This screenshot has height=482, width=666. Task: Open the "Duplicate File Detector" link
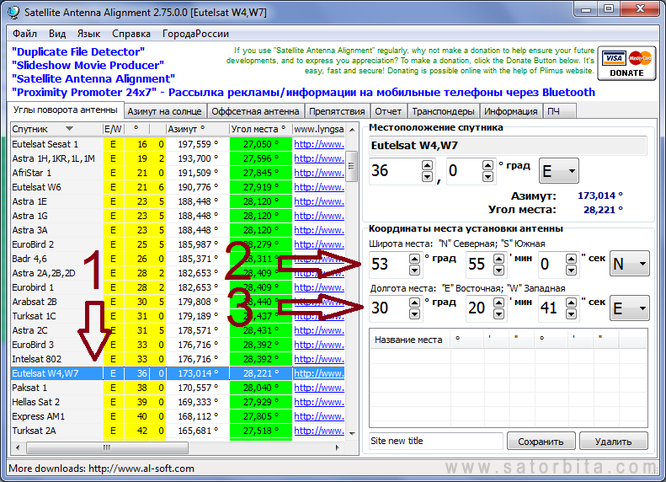pyautogui.click(x=79, y=51)
